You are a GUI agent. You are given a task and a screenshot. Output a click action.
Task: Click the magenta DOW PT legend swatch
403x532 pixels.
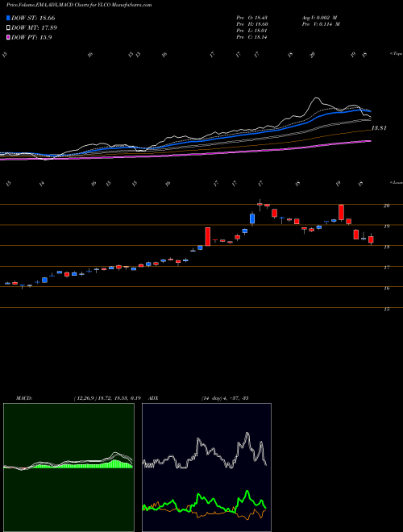(9, 37)
